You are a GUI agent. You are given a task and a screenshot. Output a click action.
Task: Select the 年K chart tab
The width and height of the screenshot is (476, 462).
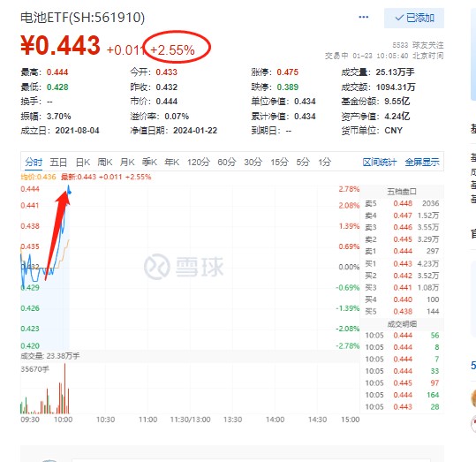tap(172, 163)
